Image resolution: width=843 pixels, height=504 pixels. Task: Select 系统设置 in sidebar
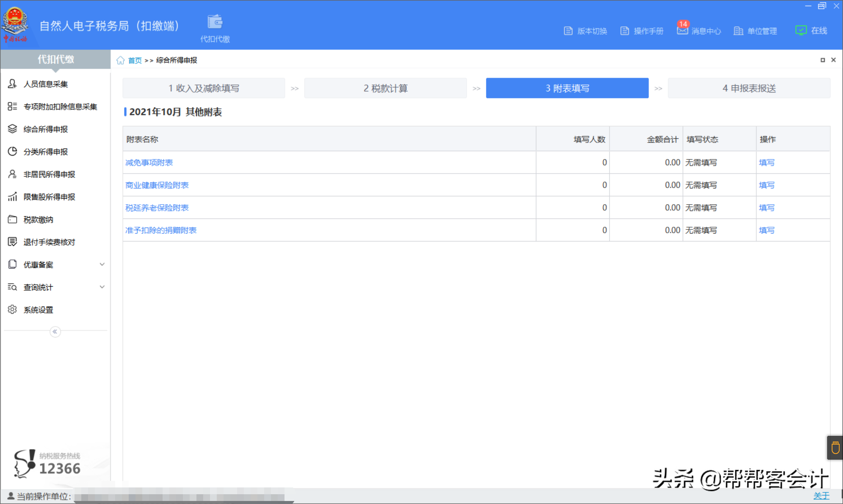[x=38, y=310]
